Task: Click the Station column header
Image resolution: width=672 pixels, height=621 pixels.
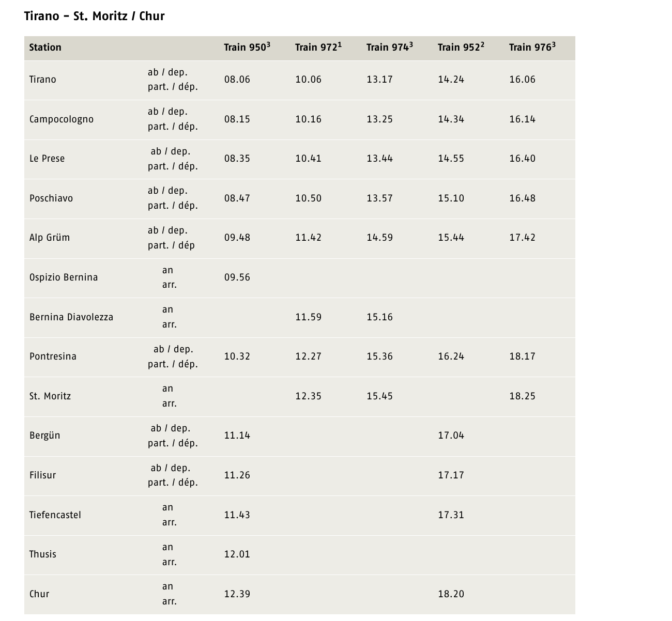Action: 45,48
